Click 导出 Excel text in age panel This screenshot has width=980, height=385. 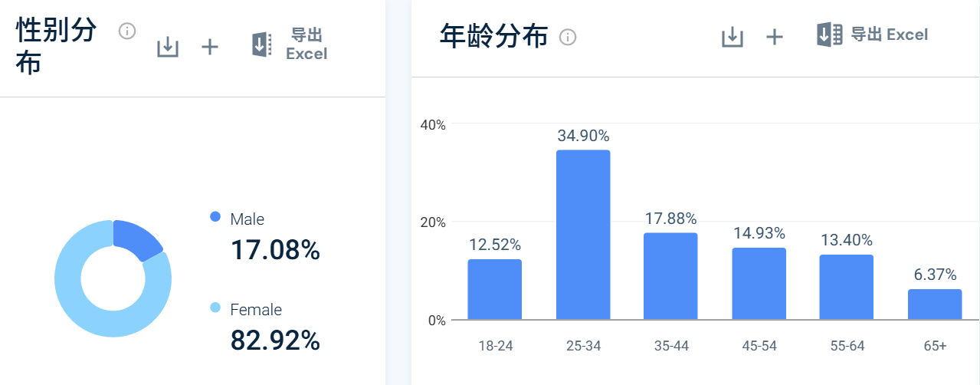(x=890, y=35)
